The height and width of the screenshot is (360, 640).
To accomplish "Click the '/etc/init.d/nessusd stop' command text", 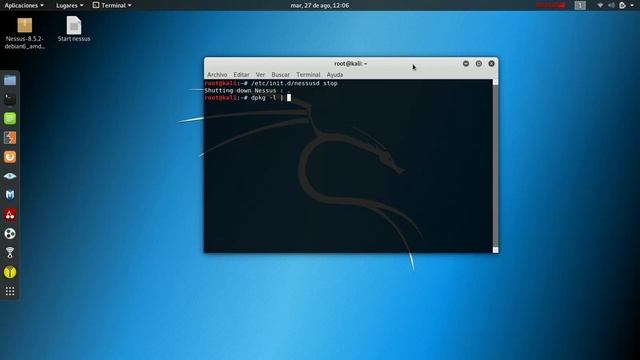I will 294,83.
